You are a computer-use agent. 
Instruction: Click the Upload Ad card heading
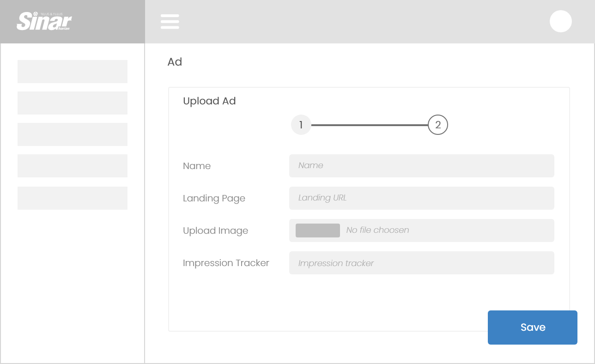click(209, 101)
